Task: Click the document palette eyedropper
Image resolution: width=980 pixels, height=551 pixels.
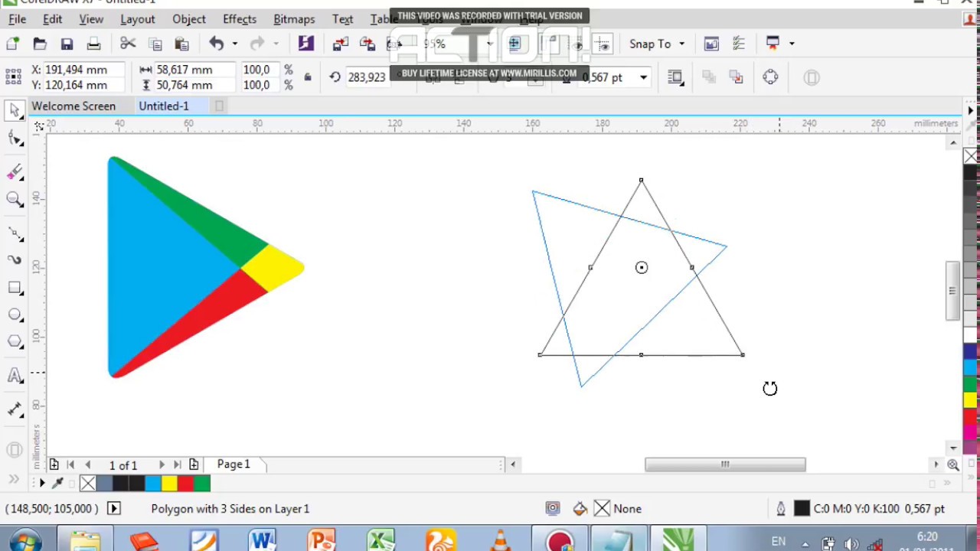Action: click(58, 484)
